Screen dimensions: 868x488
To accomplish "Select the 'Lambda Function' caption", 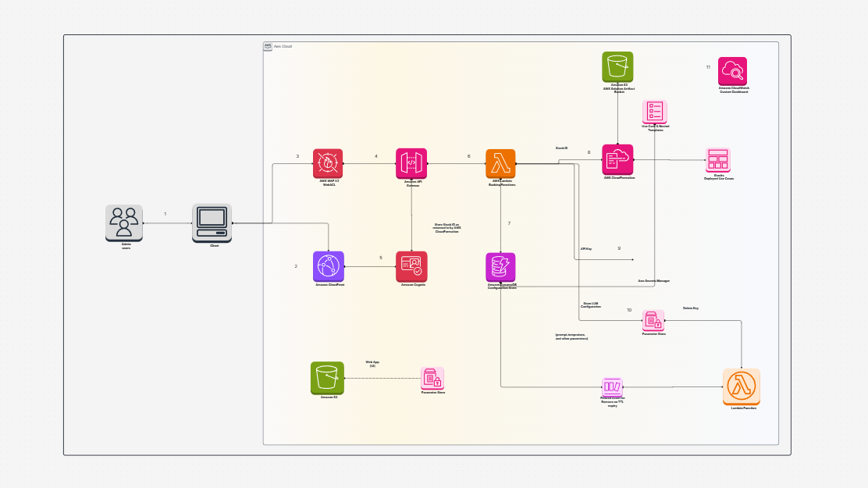I will click(743, 408).
